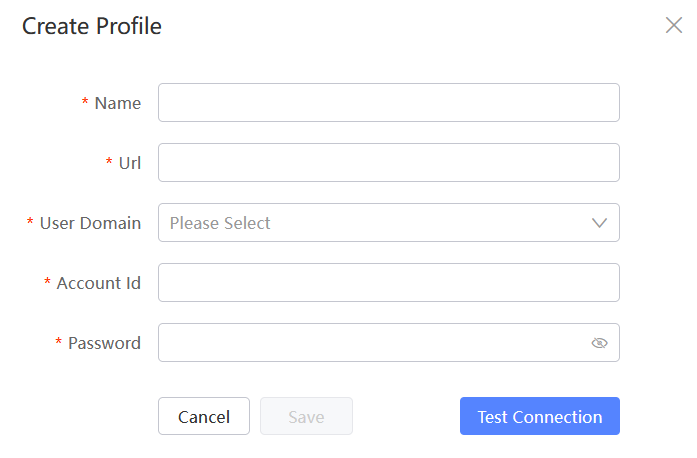Click the red asterisk beside User Domain

point(30,221)
